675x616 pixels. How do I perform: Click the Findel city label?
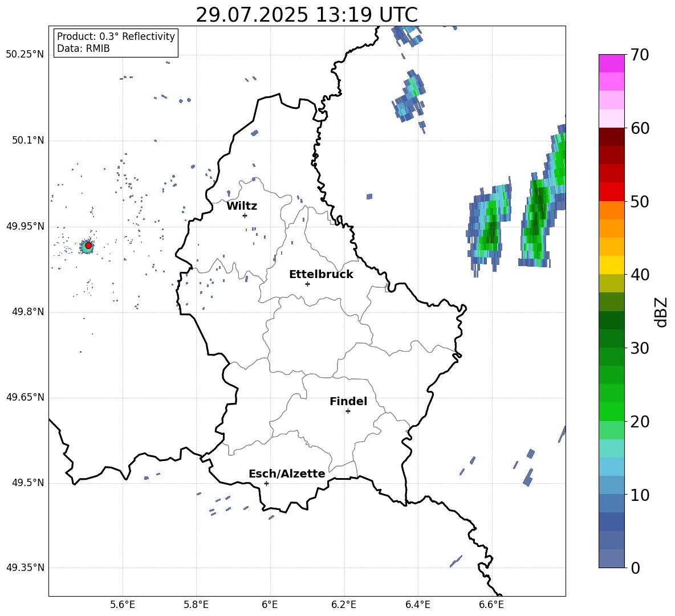(348, 402)
